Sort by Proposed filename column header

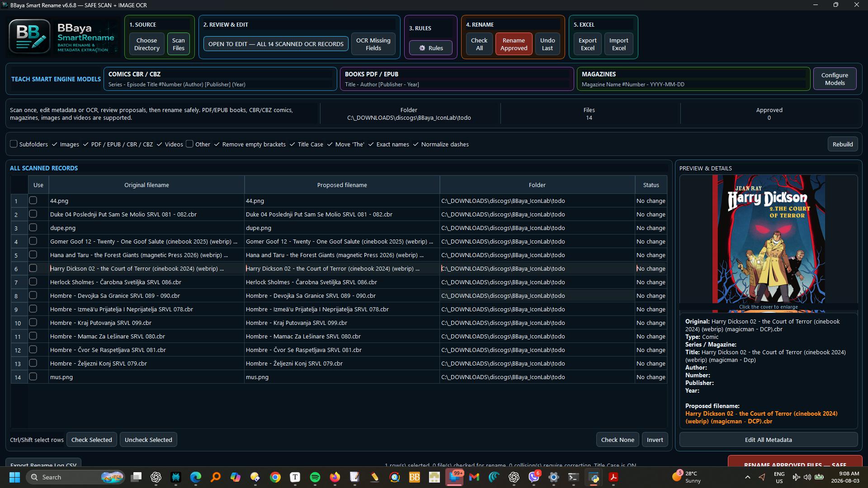tap(342, 185)
